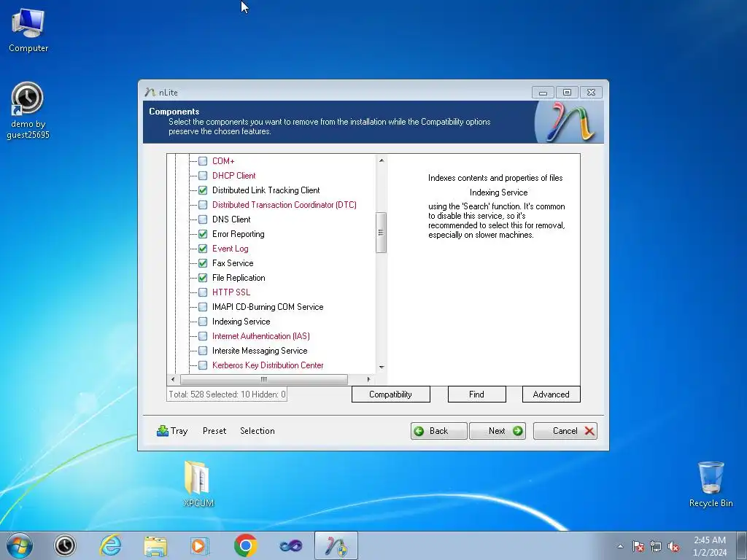Minimize the nLite window

click(543, 93)
